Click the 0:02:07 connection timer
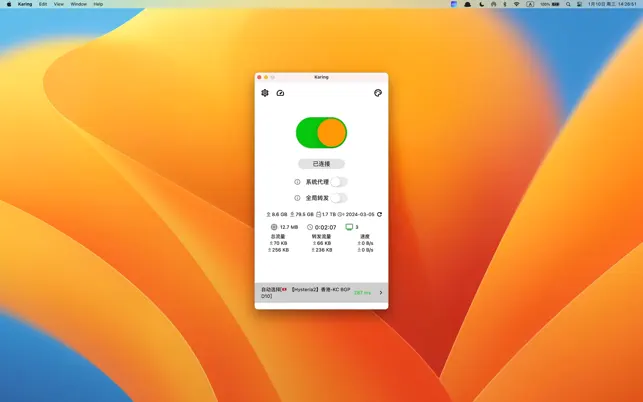Viewport: 643px width, 402px height. [x=326, y=227]
